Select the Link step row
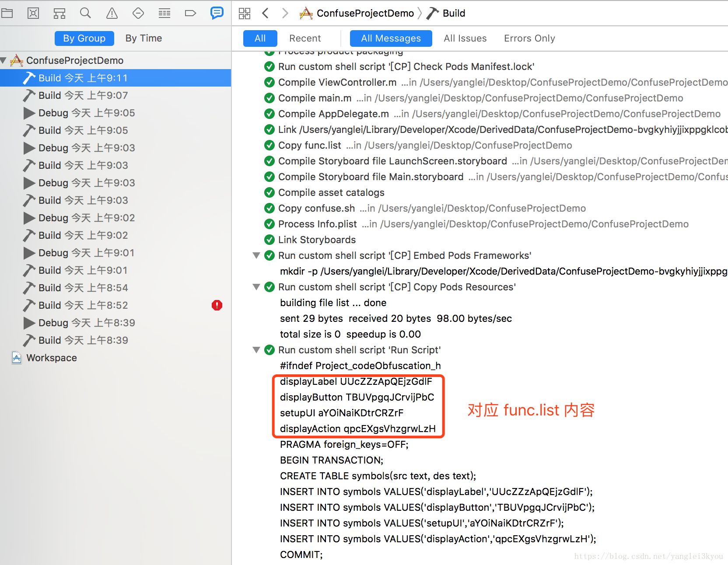The width and height of the screenshot is (728, 565). tap(480, 129)
